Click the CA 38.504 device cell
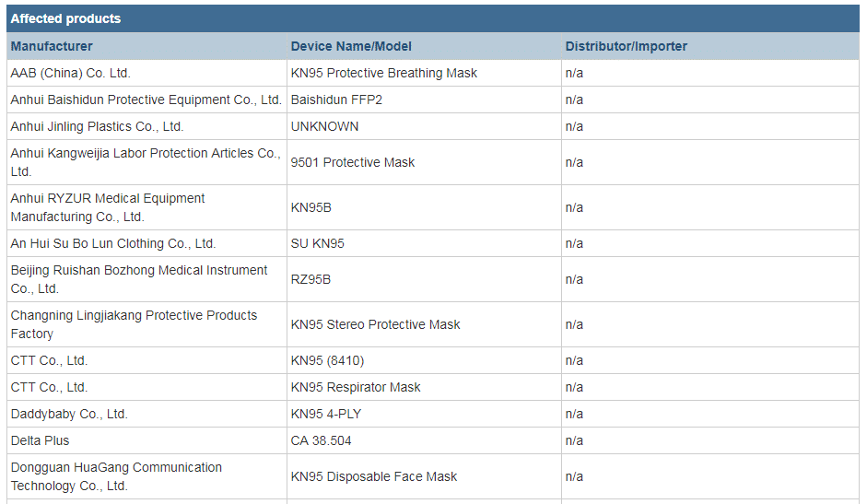This screenshot has height=504, width=867. click(x=424, y=440)
